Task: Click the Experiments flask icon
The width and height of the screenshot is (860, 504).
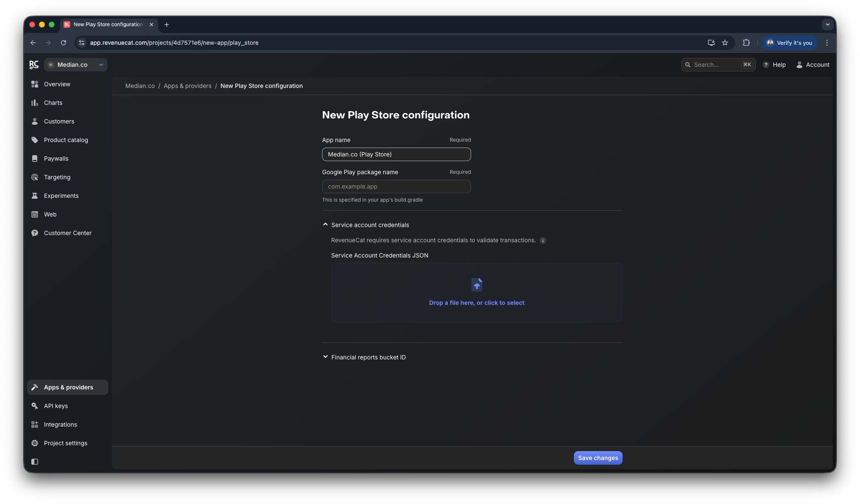Action: [x=35, y=196]
